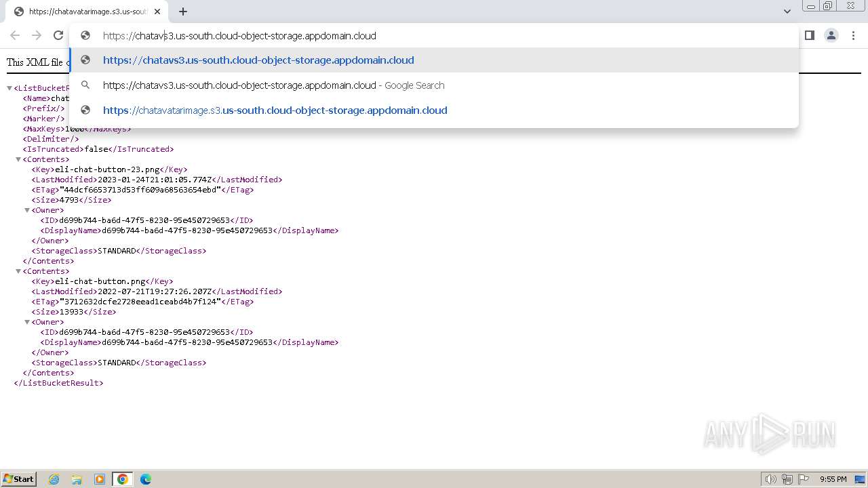Open the volume speaker tray icon
Screen dimensions: 868x488
coord(771,479)
